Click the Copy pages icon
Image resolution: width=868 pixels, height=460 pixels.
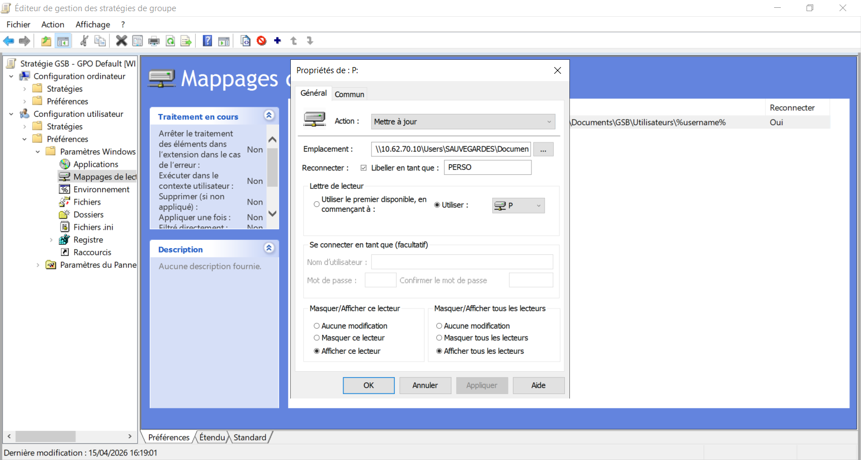click(x=100, y=41)
